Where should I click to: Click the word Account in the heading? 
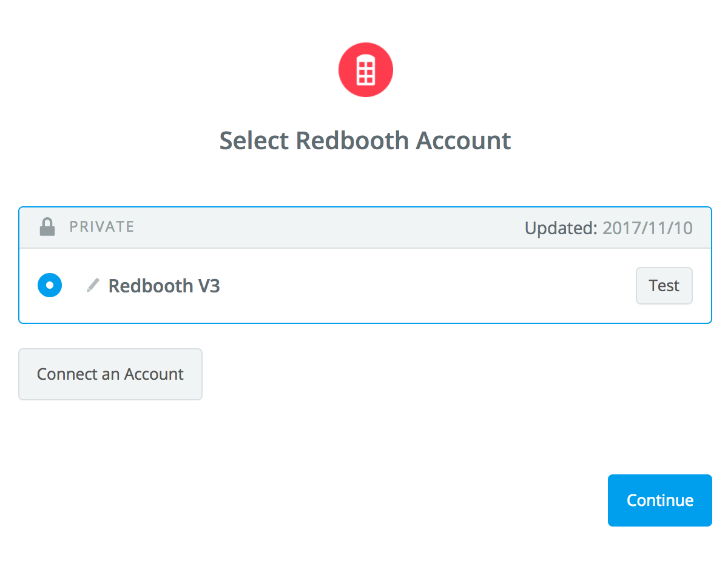[463, 141]
